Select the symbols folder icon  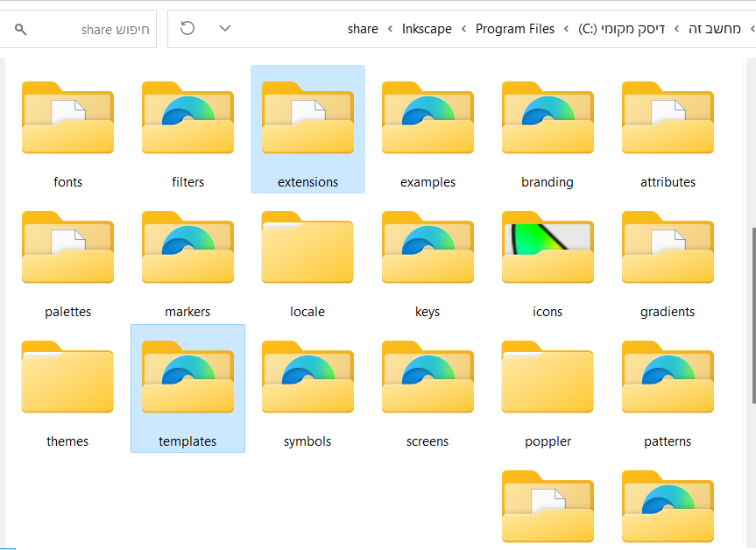(307, 377)
